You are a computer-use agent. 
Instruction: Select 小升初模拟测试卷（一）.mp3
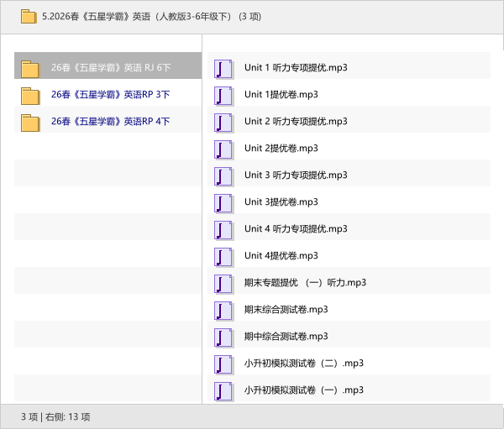point(303,390)
